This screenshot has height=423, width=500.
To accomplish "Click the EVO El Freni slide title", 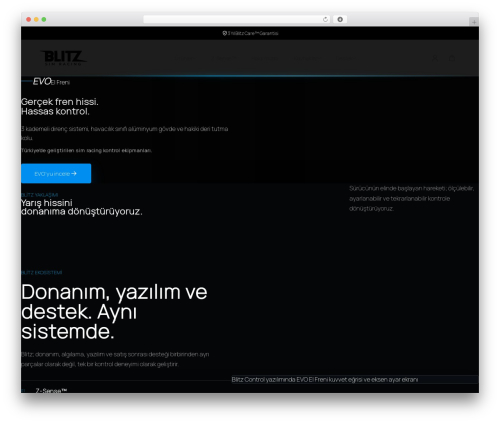I will (x=51, y=82).
